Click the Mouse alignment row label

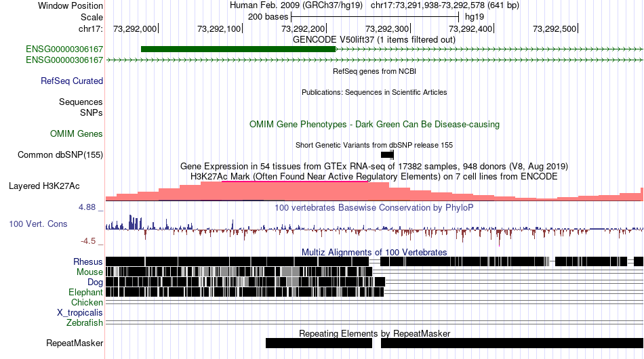89,272
